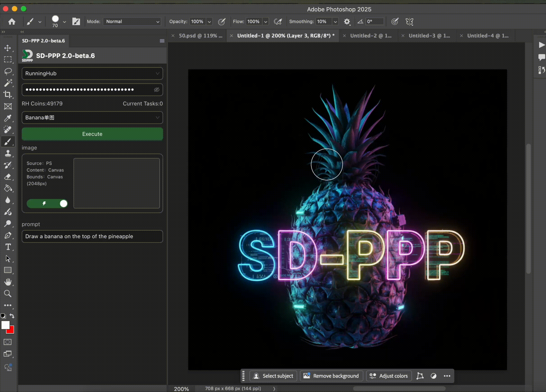546x392 pixels.
Task: Pick the Eraser tool
Action: coord(8,177)
